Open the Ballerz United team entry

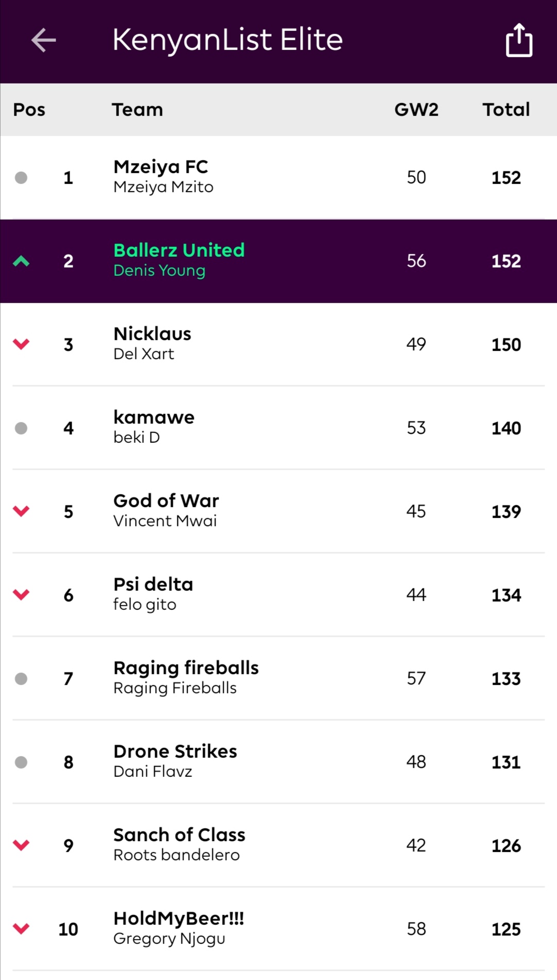(278, 261)
